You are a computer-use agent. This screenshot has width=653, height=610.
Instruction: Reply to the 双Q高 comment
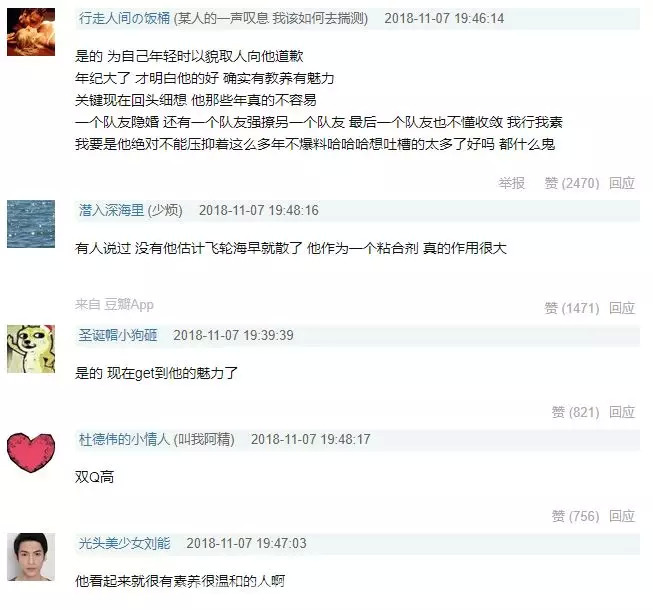click(x=622, y=516)
